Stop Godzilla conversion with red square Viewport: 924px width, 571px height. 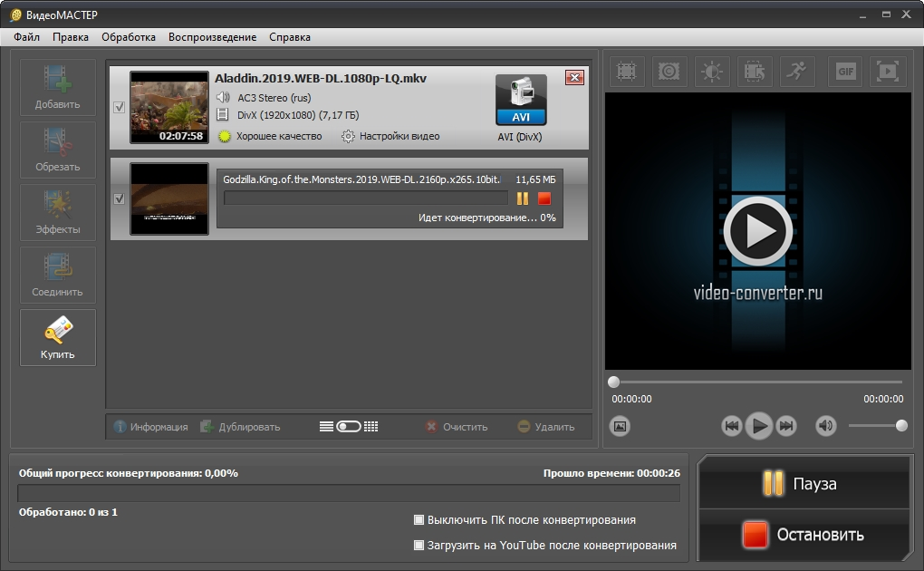tap(544, 198)
